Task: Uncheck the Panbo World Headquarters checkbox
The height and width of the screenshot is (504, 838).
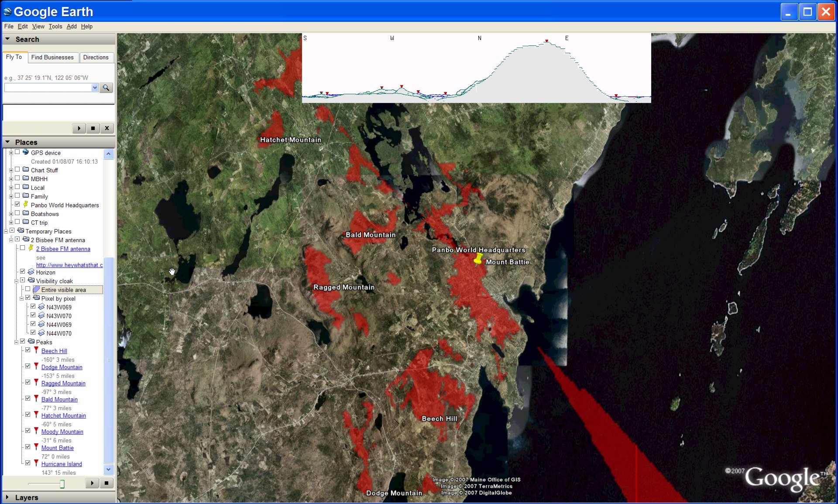Action: [x=17, y=205]
